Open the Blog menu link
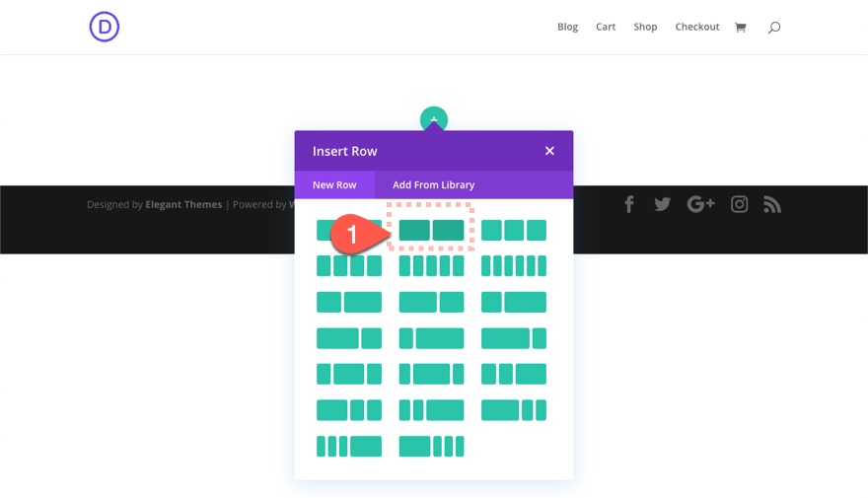Viewport: 868px width, 498px height. point(567,27)
